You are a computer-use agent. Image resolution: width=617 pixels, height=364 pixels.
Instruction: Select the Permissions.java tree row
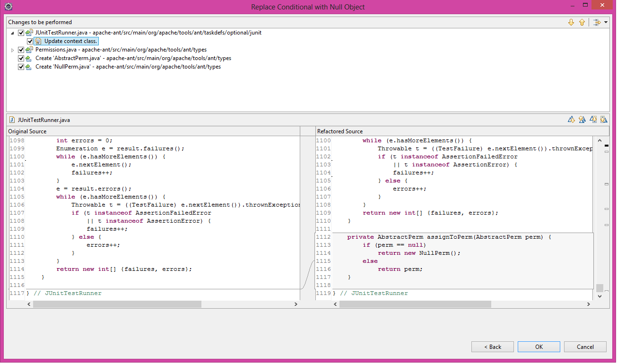click(121, 50)
